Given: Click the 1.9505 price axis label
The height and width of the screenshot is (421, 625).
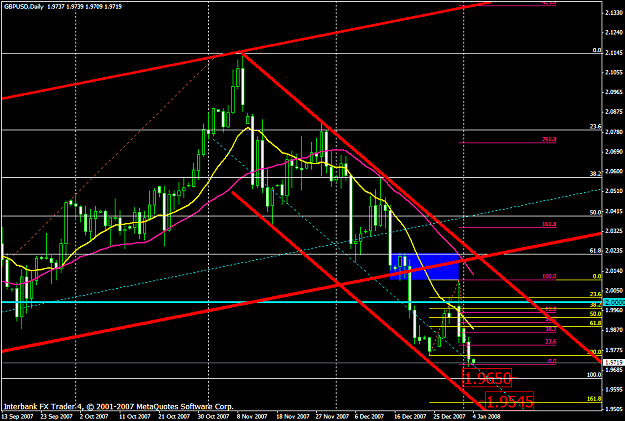Looking at the screenshot, I should click(614, 409).
